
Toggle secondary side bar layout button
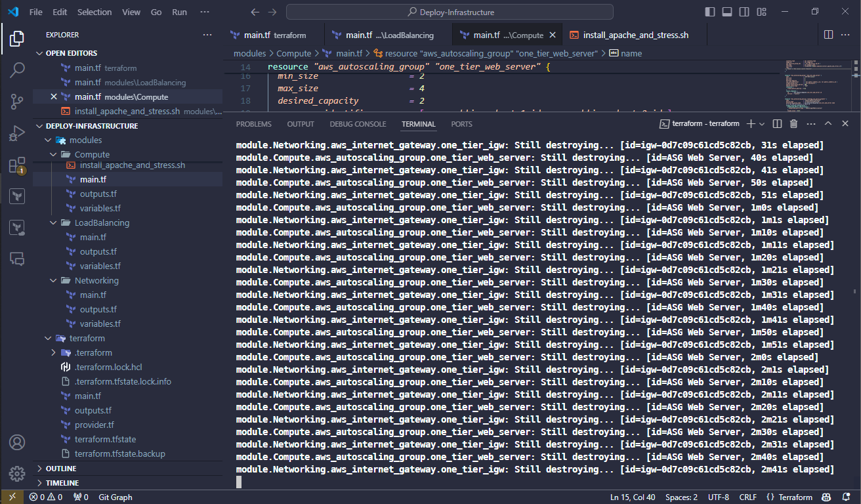click(x=744, y=12)
